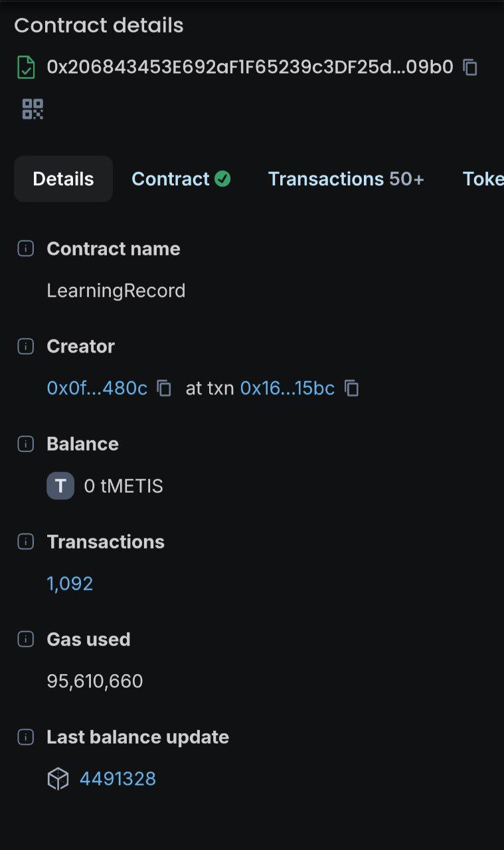Copy the contract address to clipboard
Viewport: 504px width, 850px height.
[x=470, y=67]
